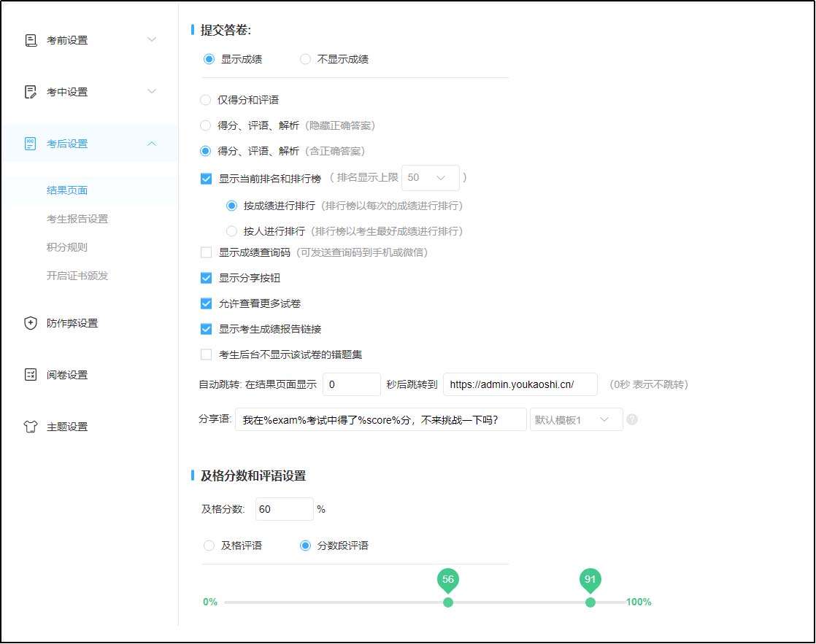Open the 默认模板1 template dropdown
The image size is (816, 644).
pos(576,419)
